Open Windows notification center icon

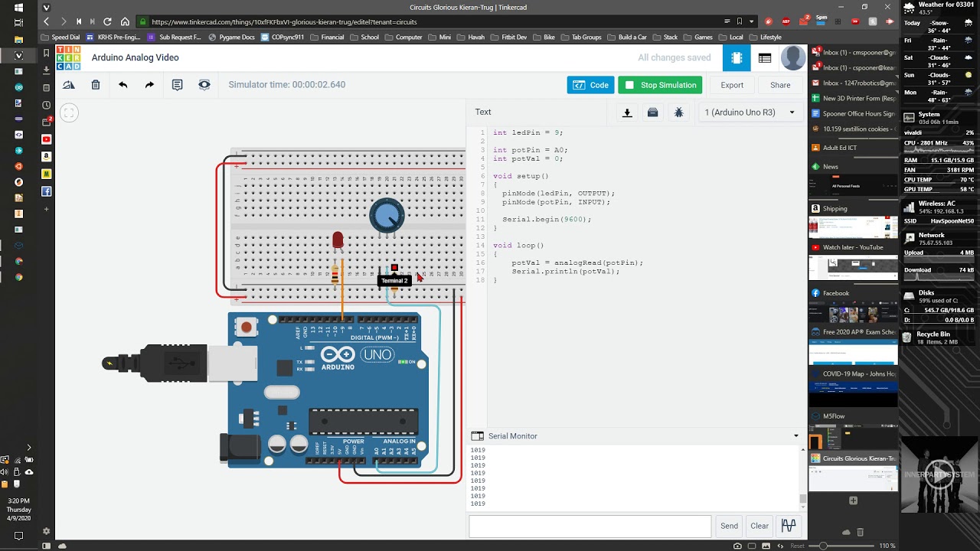tap(18, 535)
